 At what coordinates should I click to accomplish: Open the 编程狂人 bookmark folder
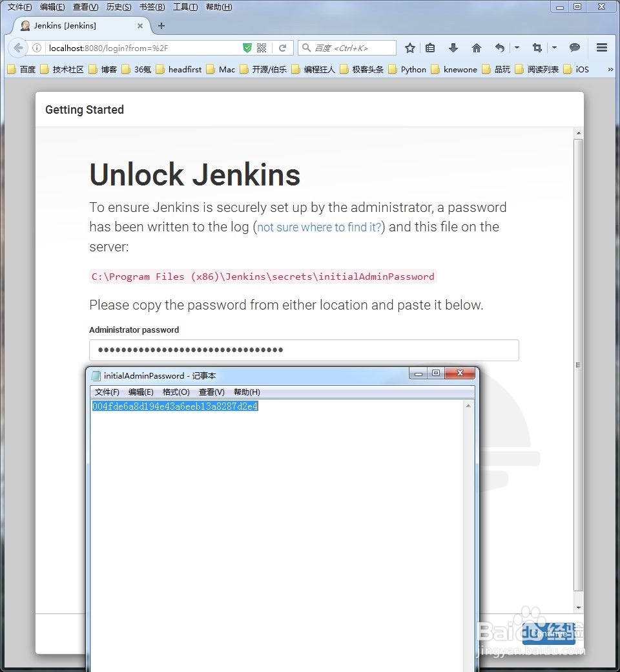coord(313,69)
